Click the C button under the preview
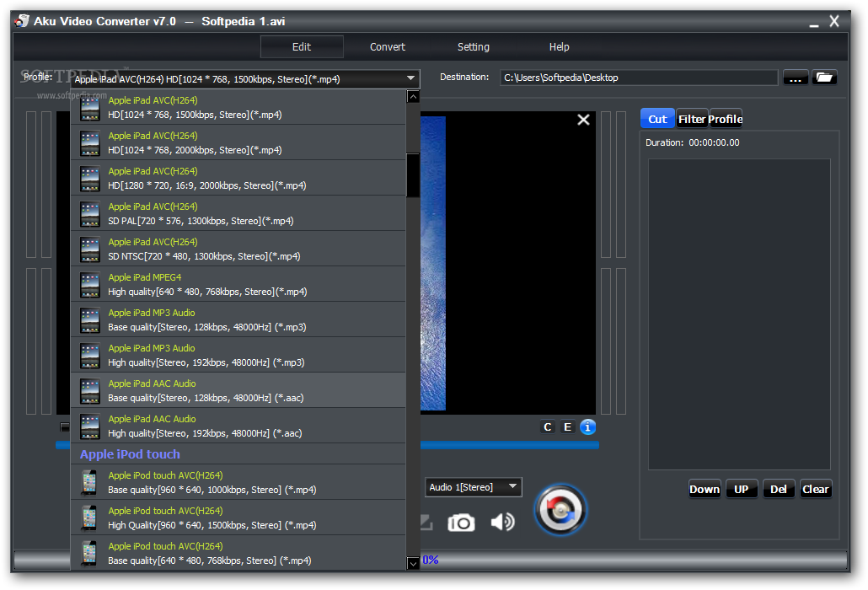This screenshot has height=590, width=868. 548,426
